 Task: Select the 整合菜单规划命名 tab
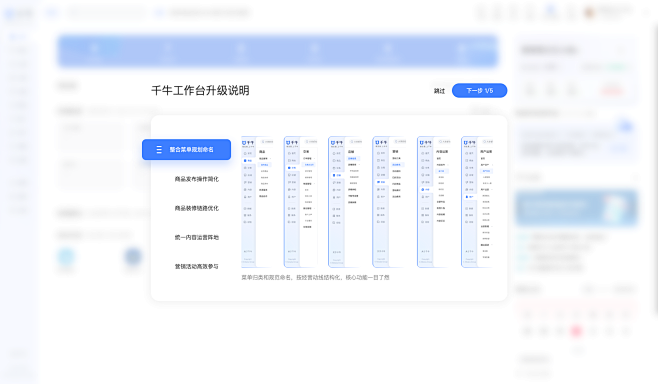pos(186,149)
